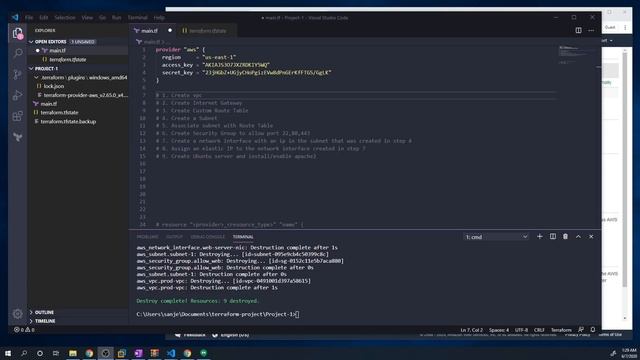The image size is (640, 360).
Task: Open editor More Actions ellipsis menu
Action: point(591,30)
